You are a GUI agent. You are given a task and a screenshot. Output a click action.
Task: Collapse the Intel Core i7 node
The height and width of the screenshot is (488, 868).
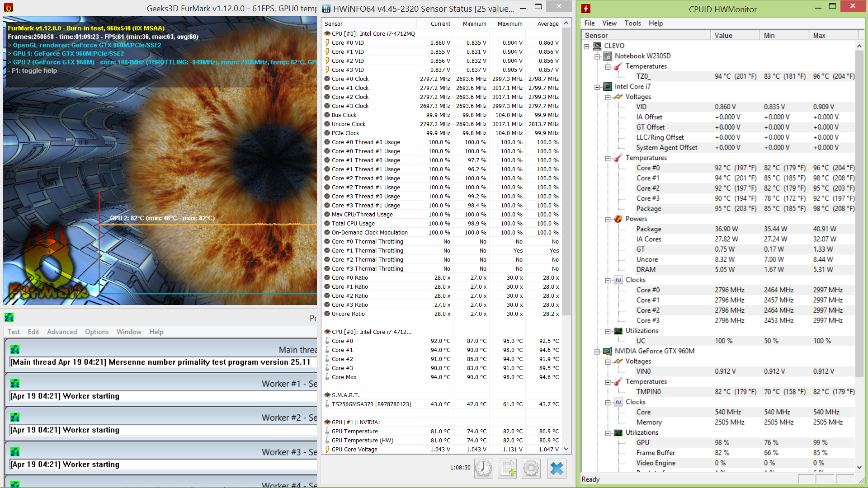coord(597,87)
